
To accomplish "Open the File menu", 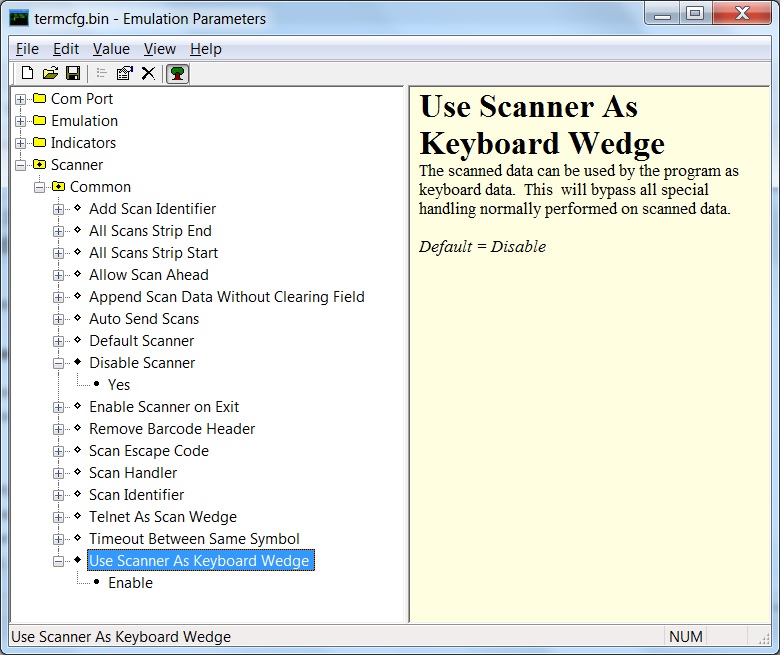I will (x=27, y=49).
